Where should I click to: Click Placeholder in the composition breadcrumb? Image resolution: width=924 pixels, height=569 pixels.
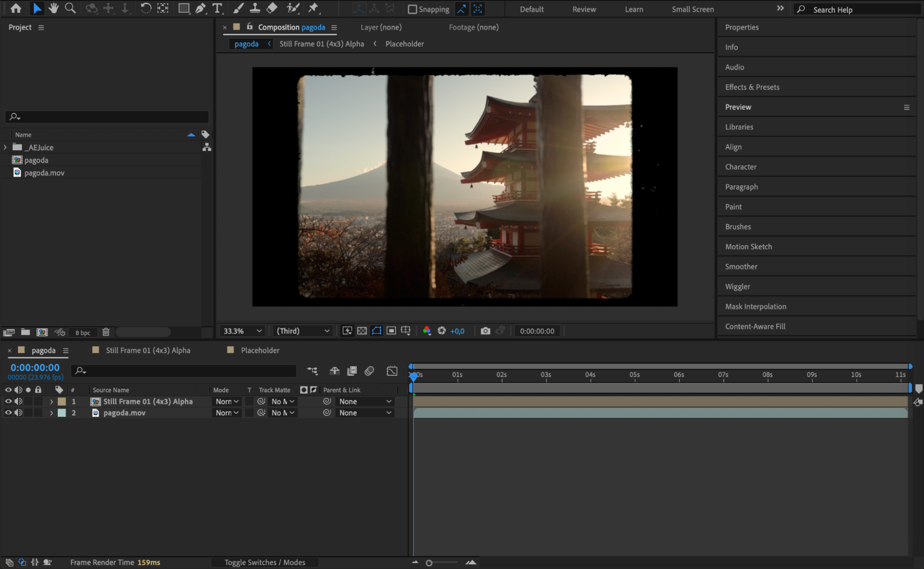coord(404,44)
